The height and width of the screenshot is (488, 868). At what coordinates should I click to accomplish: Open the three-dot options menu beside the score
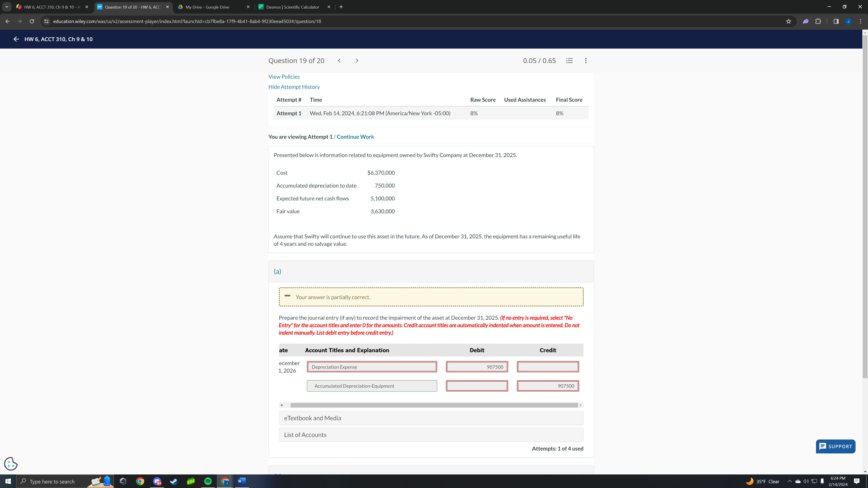586,61
